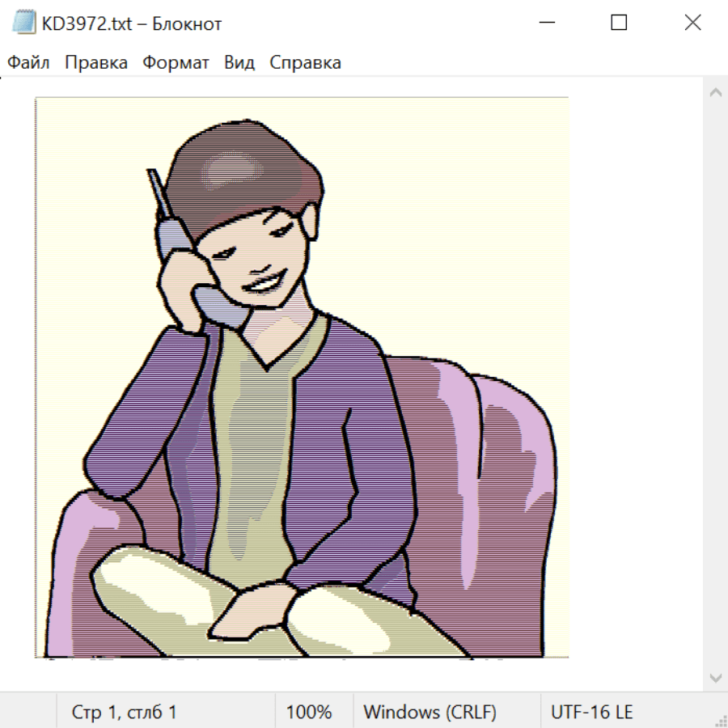The image size is (728, 728).
Task: Click the 100% zoom indicator
Action: pos(309,712)
